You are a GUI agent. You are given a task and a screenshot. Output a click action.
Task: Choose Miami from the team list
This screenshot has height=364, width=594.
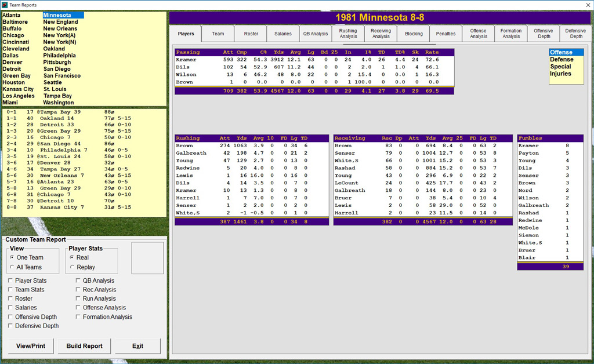click(x=10, y=103)
